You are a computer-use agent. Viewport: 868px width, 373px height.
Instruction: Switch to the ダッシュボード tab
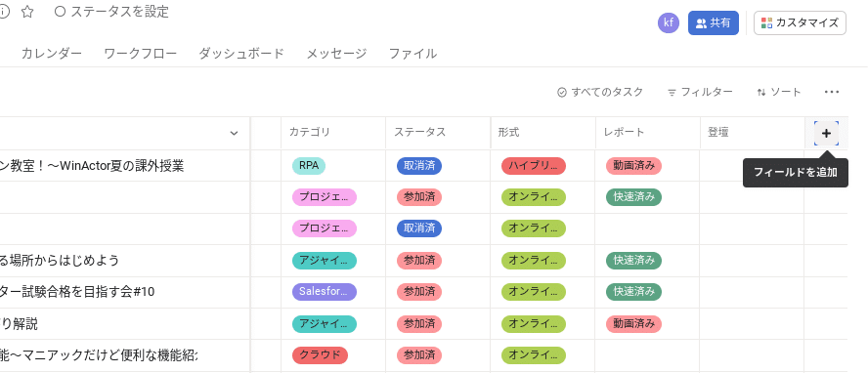[x=241, y=54]
